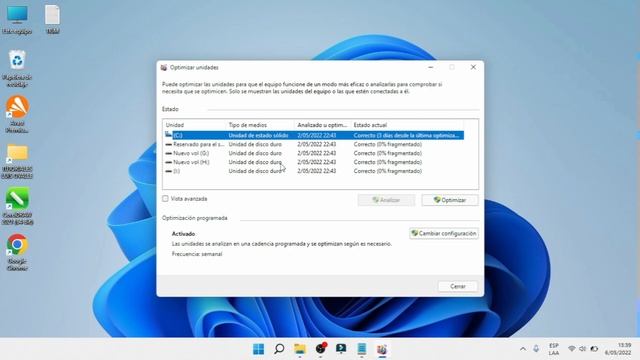640x360 pixels.
Task: Open the blank text file desktop icon
Action: click(52, 19)
